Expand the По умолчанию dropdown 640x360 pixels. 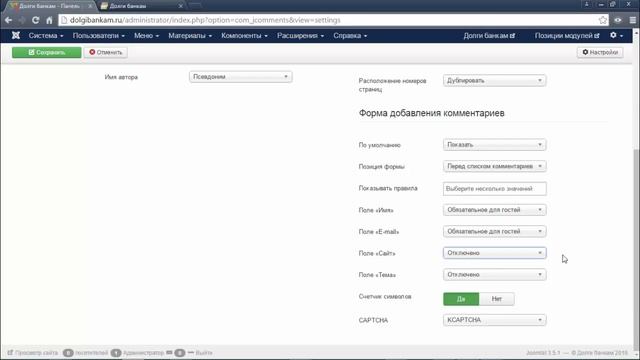494,144
